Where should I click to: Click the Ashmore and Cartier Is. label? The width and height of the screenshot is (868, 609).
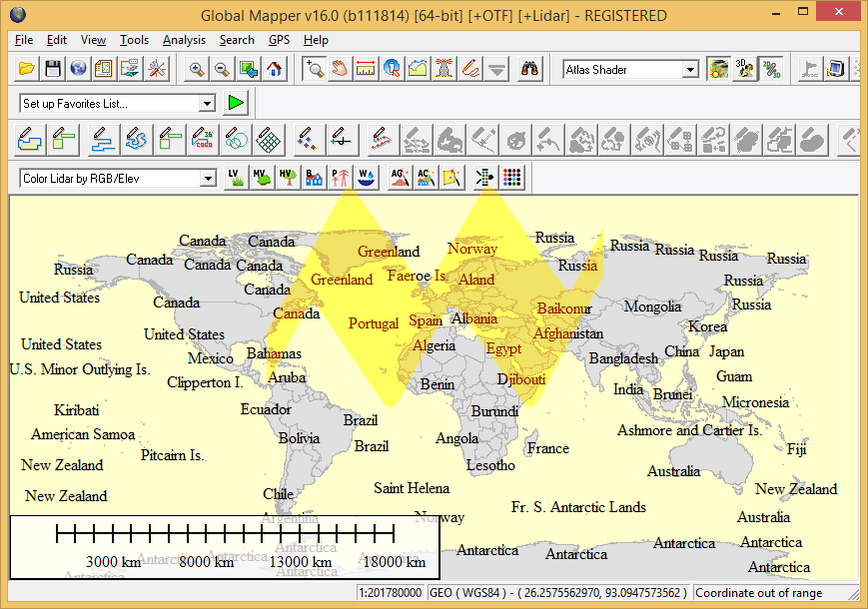coord(690,430)
